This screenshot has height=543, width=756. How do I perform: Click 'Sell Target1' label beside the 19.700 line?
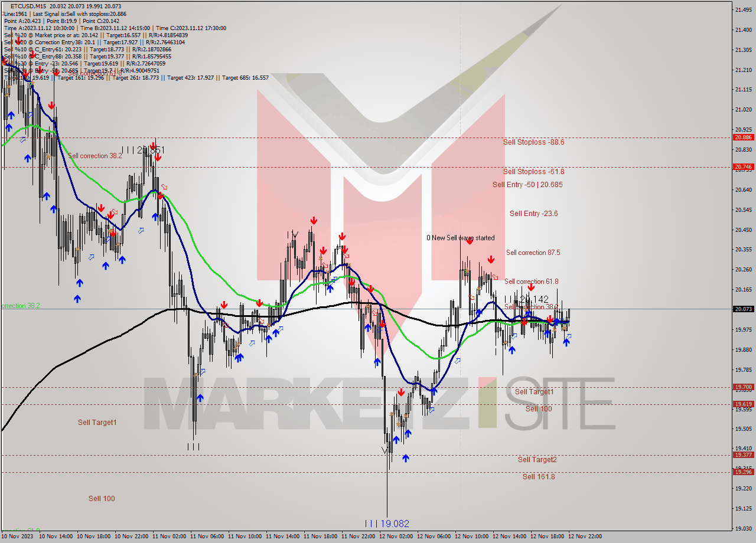coord(534,392)
